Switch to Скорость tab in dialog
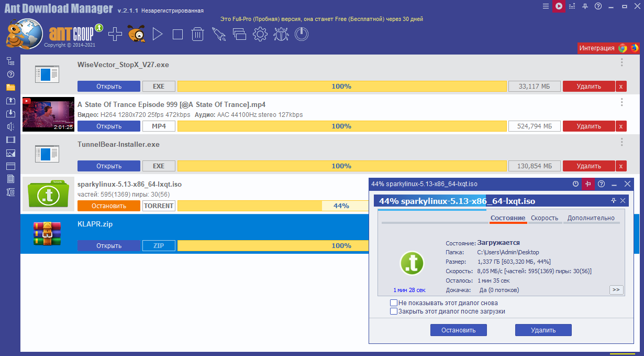The width and height of the screenshot is (644, 356). point(545,218)
